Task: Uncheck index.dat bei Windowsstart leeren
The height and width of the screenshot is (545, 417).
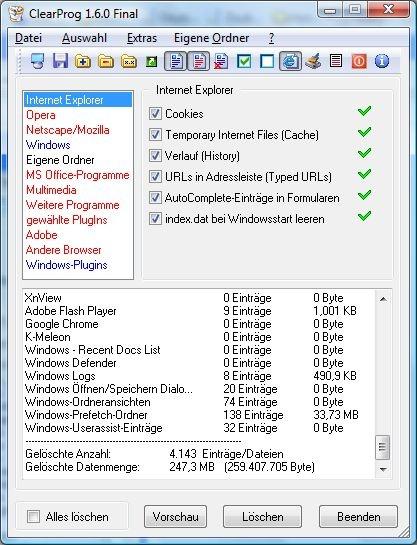Action: [x=155, y=219]
